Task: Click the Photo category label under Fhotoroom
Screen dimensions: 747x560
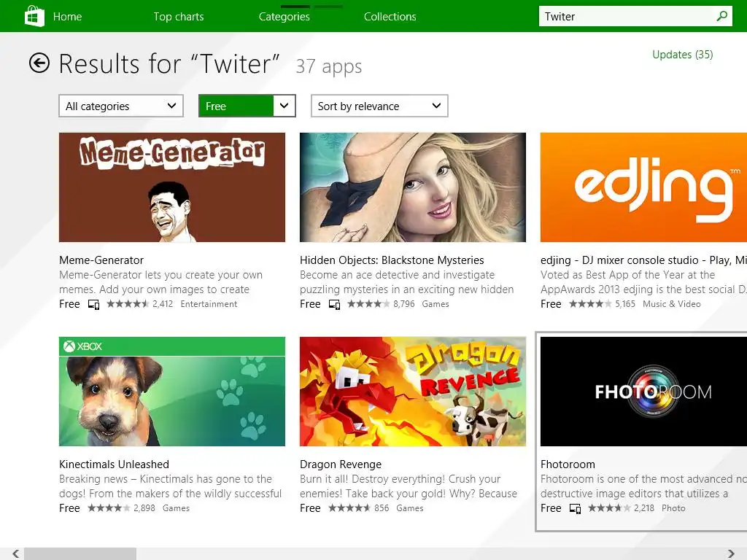Action: click(673, 508)
